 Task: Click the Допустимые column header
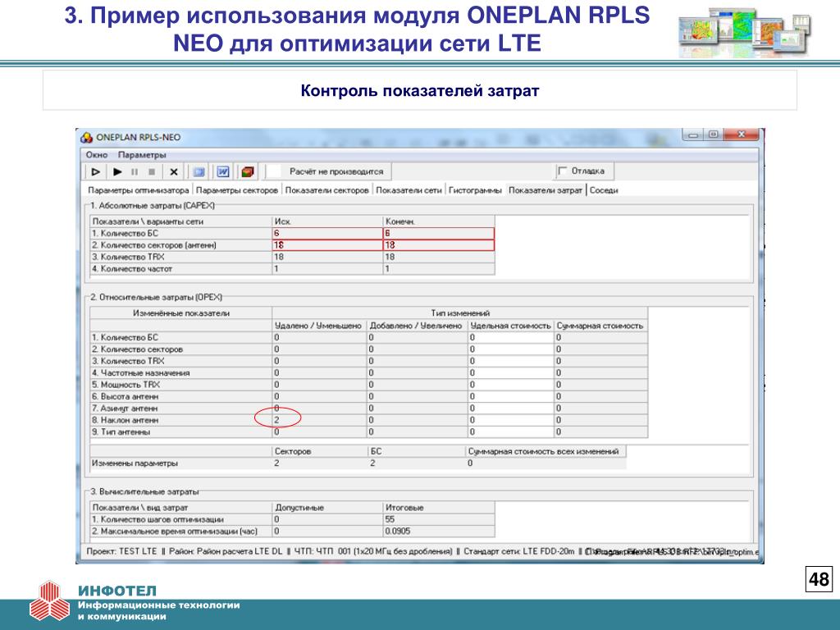click(x=327, y=507)
